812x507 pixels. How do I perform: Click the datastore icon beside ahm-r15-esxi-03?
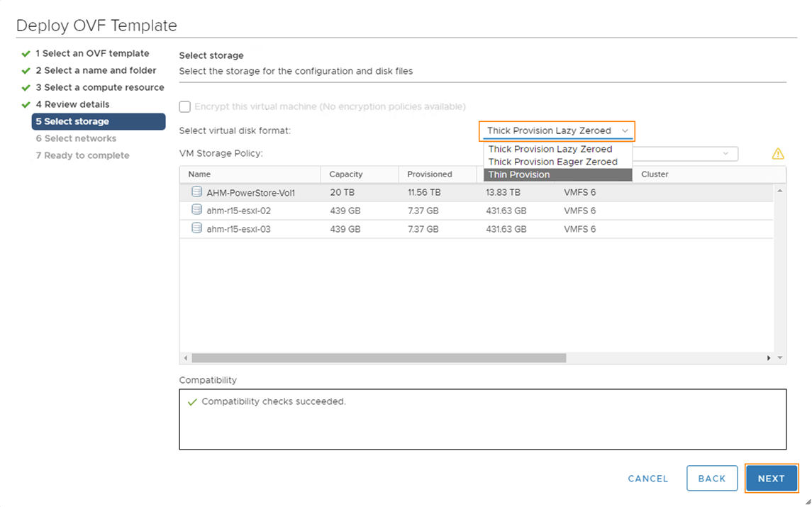[196, 228]
